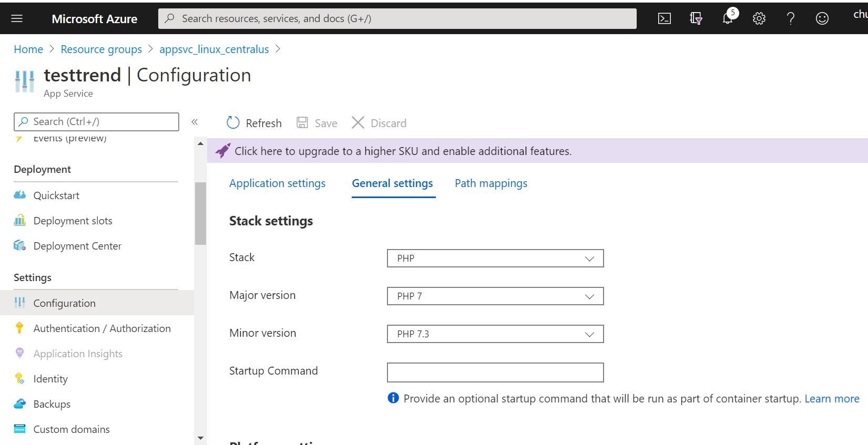Open the Major version dropdown PHP 7
Screen dimensions: 868x445
pyautogui.click(x=495, y=296)
